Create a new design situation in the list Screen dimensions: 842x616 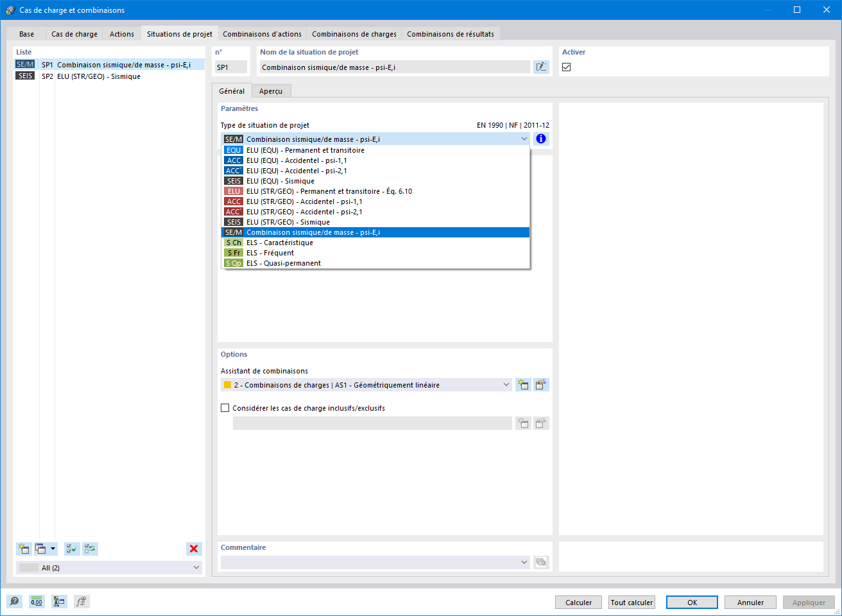24,549
